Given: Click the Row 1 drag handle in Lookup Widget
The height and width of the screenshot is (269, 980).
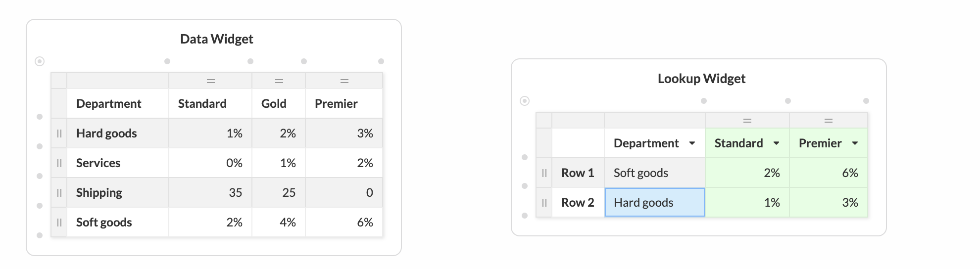Looking at the screenshot, I should coord(544,173).
